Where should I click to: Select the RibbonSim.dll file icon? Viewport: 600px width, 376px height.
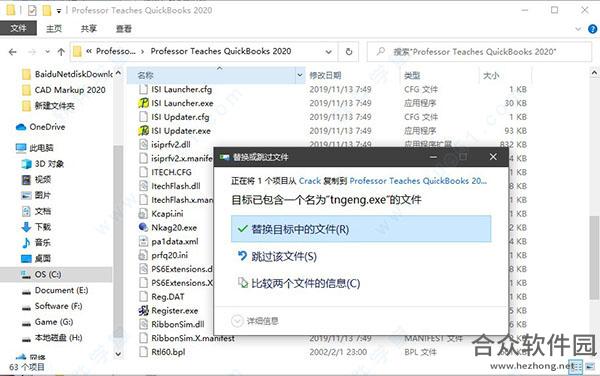point(143,324)
